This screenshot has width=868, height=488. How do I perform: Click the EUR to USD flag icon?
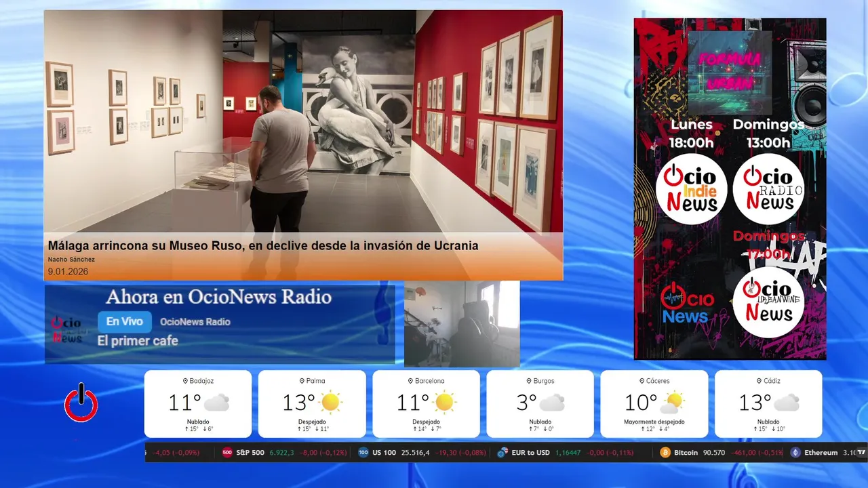(502, 452)
